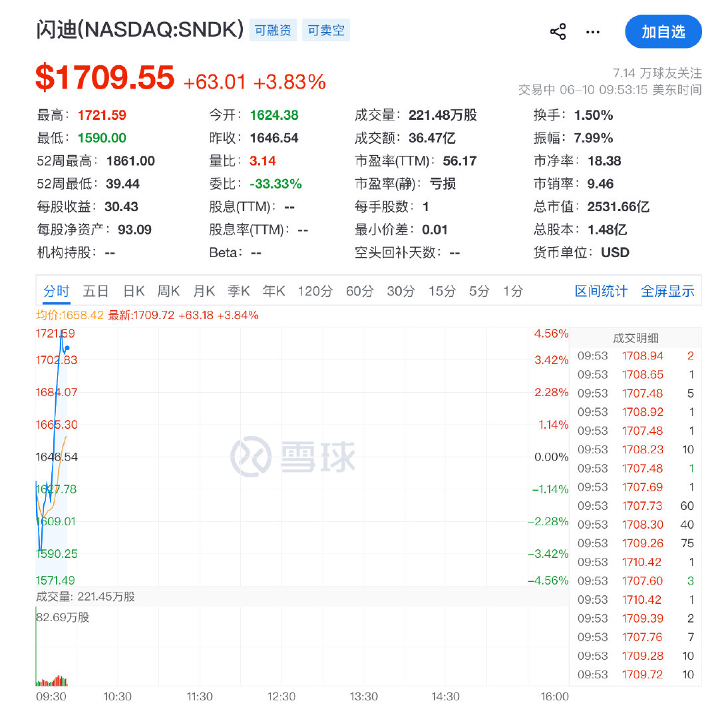The width and height of the screenshot is (728, 719).
Task: Click the 最低 value 1590.00
Action: click(x=102, y=138)
